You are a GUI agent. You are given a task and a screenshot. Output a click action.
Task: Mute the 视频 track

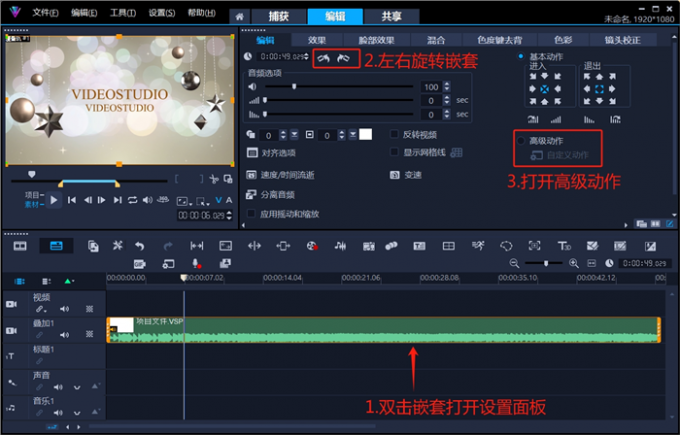[x=65, y=309]
